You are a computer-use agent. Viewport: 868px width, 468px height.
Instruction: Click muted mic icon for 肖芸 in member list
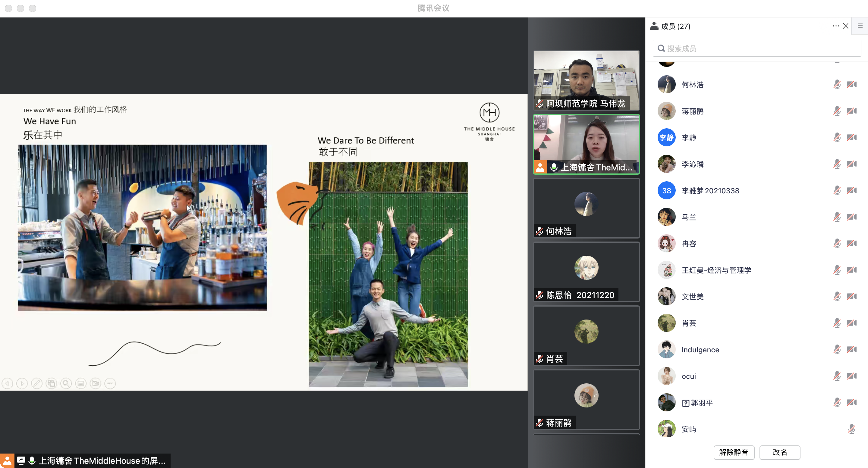coord(837,323)
